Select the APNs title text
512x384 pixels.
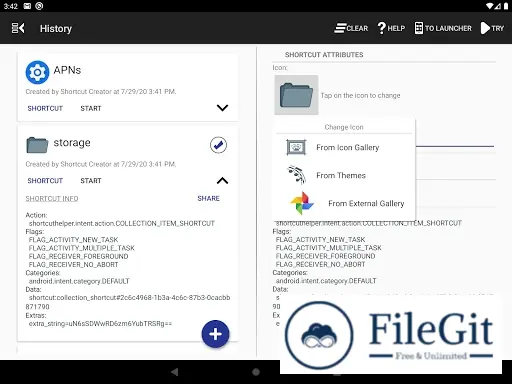point(67,70)
